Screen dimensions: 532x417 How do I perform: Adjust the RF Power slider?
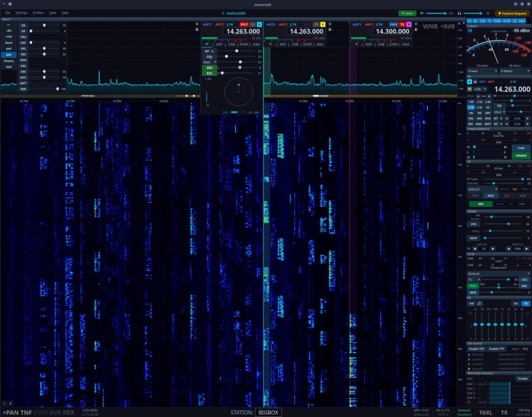tap(503, 179)
